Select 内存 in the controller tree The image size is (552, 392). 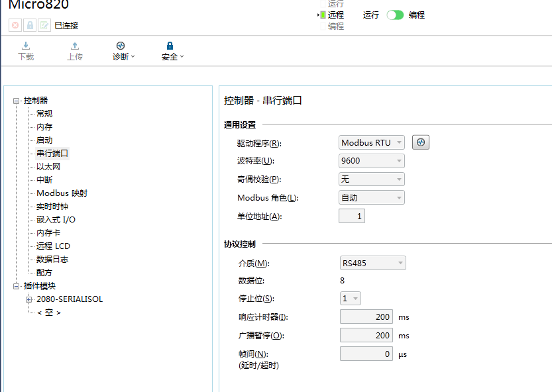tap(44, 126)
